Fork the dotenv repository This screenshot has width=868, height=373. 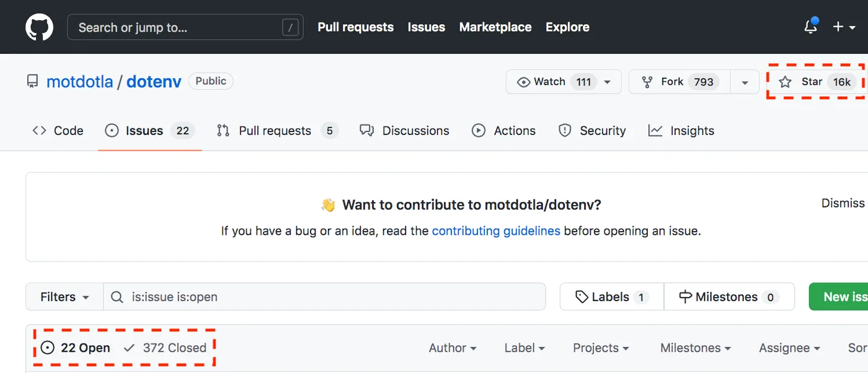click(680, 82)
